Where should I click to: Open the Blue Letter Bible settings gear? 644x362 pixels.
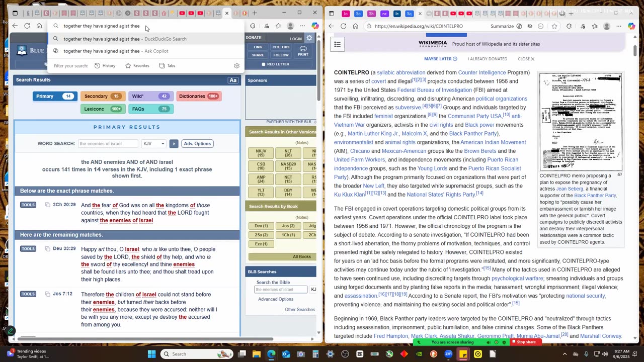309,38
